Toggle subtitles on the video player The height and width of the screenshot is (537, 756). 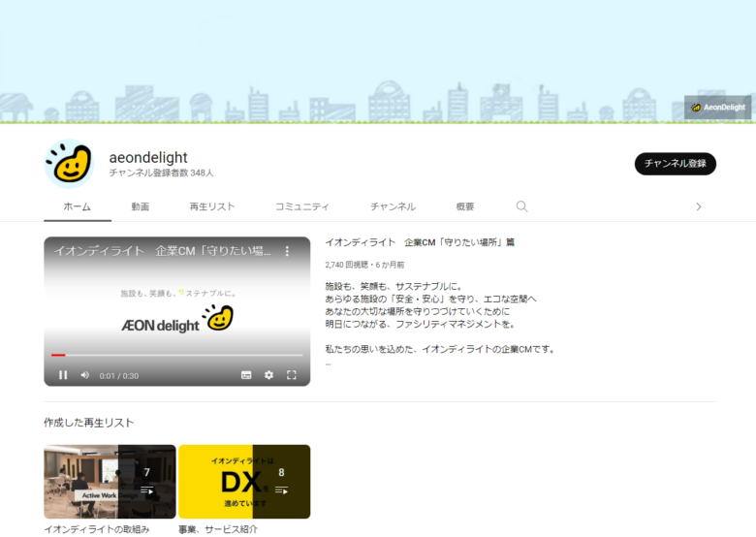246,375
